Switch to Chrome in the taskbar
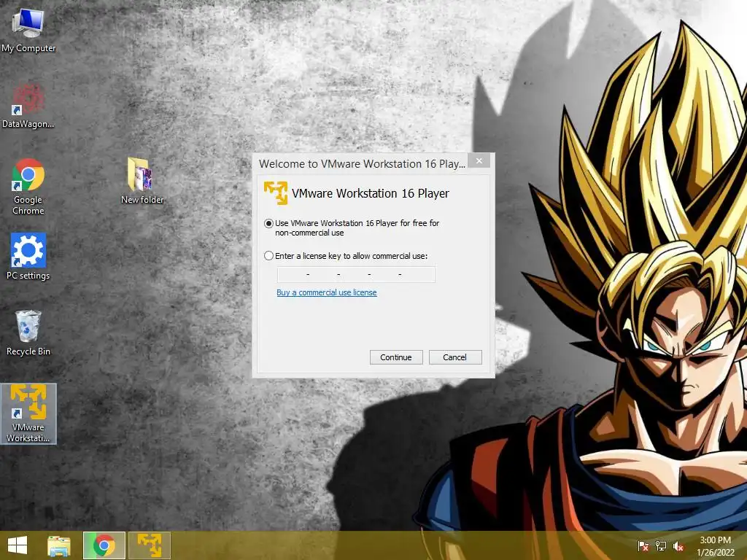The width and height of the screenshot is (747, 560). click(104, 545)
